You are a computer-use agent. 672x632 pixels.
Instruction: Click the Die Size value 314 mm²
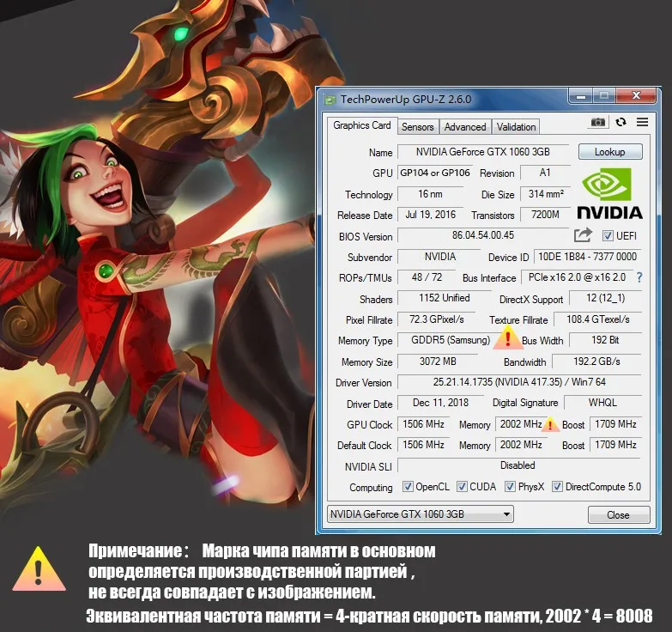(x=546, y=194)
